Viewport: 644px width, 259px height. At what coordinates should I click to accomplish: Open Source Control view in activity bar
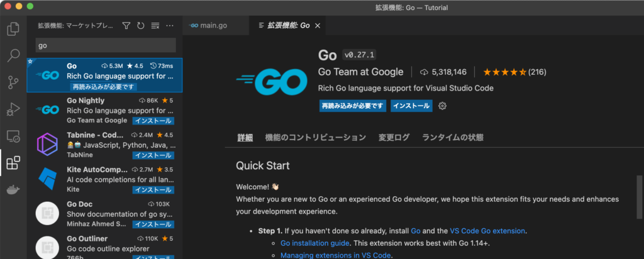click(13, 82)
